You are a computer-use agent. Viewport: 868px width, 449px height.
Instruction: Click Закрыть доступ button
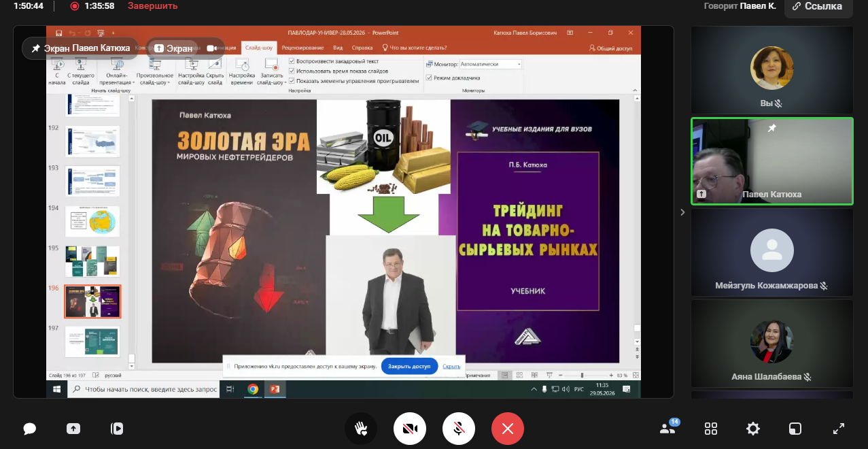click(x=409, y=366)
